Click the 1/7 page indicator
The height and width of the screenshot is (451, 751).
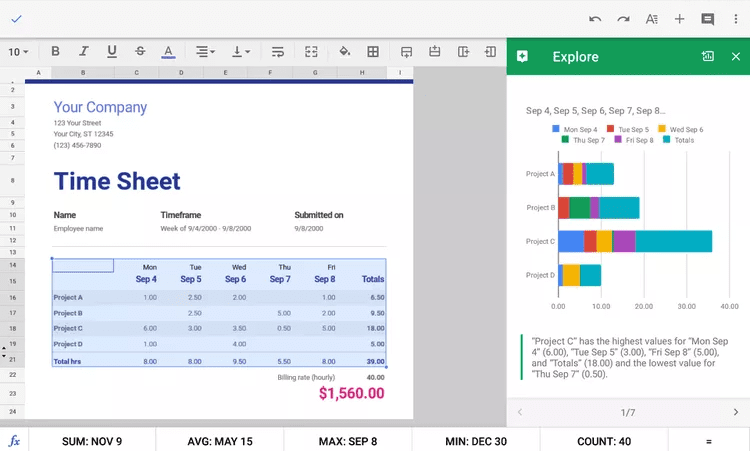tap(628, 412)
